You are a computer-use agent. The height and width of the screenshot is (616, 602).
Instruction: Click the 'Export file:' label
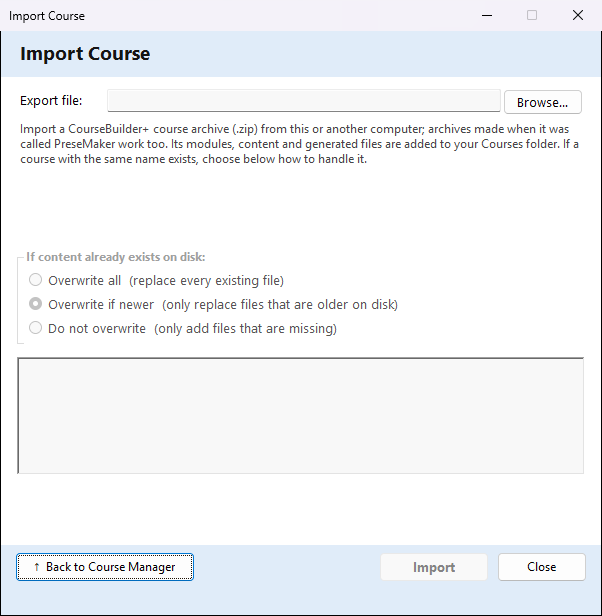[x=51, y=101]
